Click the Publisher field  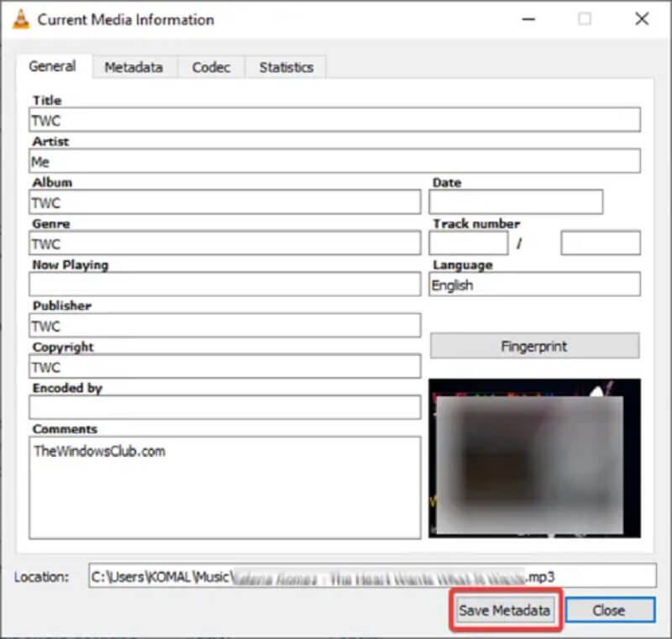[224, 325]
